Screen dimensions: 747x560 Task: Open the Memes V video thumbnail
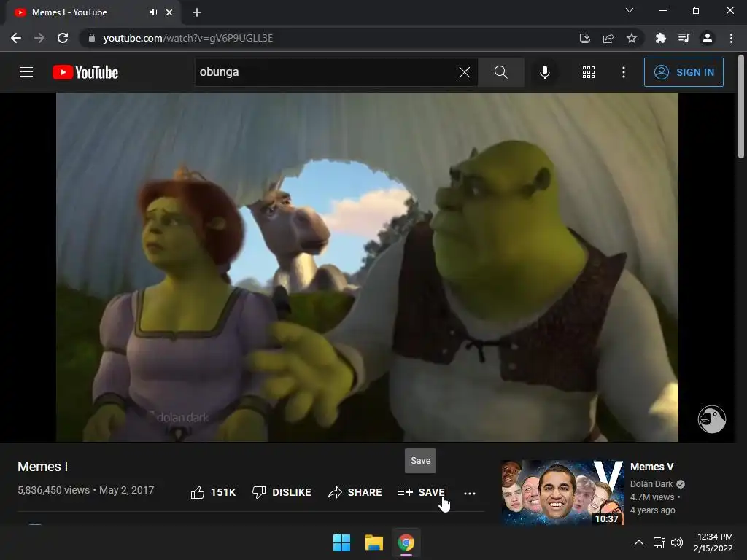[x=562, y=492]
